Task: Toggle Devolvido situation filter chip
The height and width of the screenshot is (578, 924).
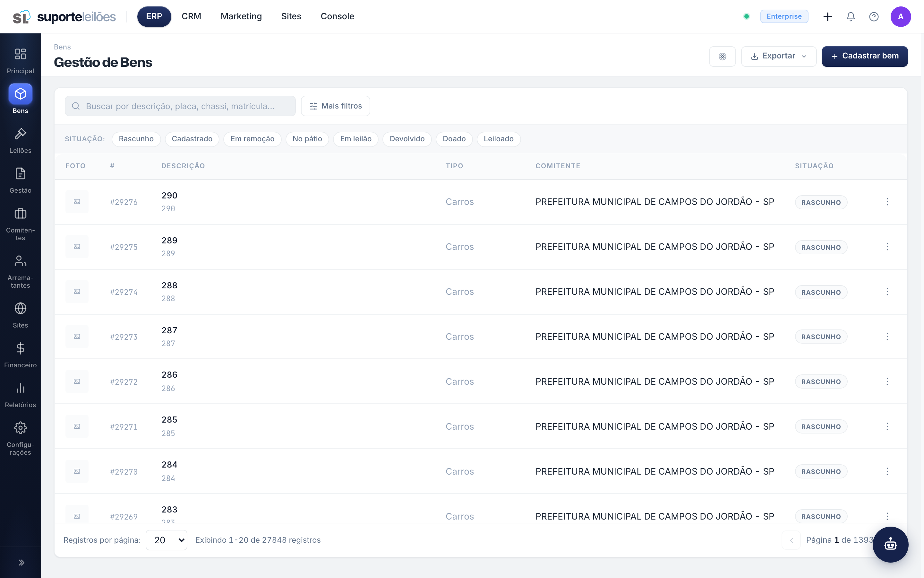Action: click(406, 139)
